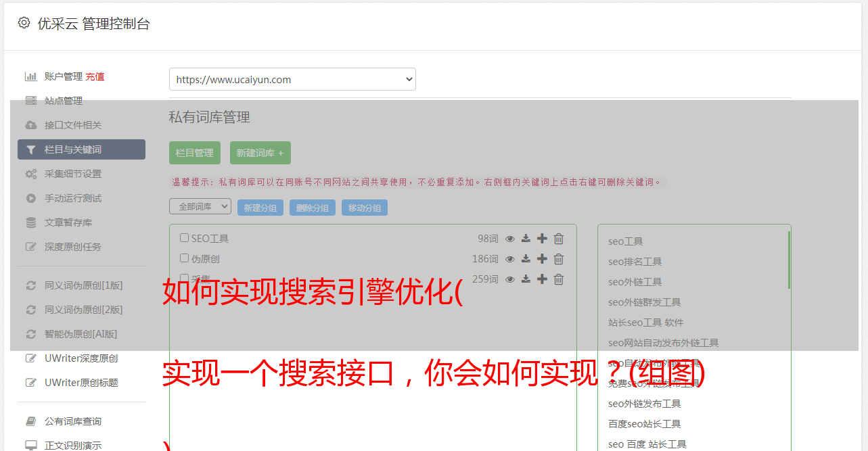Select the 百度seo站长工具 keyword
868x451 pixels.
click(x=645, y=424)
